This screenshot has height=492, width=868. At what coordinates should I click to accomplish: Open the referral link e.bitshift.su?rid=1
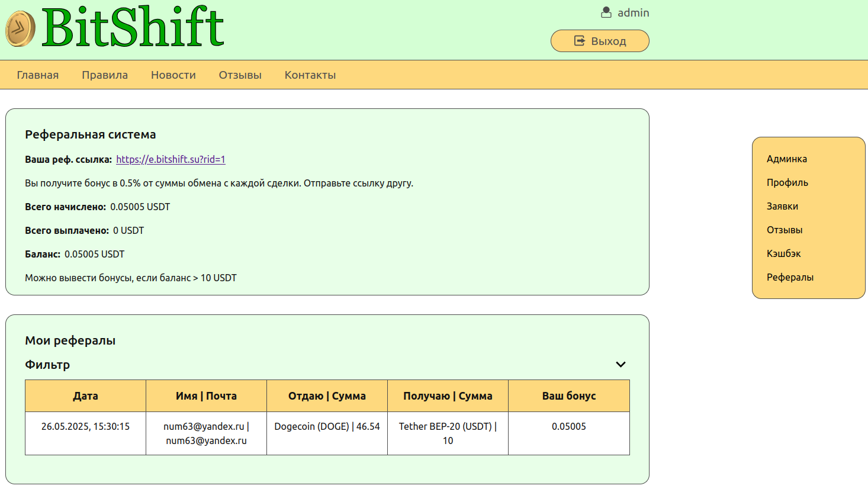pos(171,159)
